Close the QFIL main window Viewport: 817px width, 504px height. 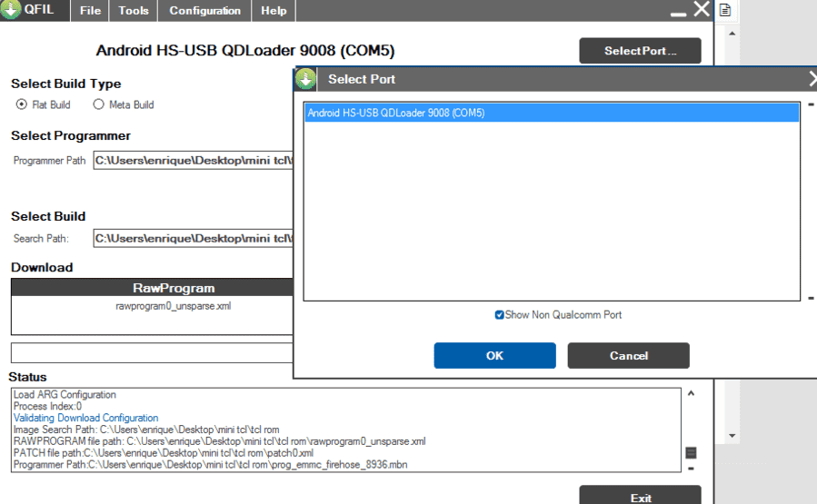tap(702, 9)
